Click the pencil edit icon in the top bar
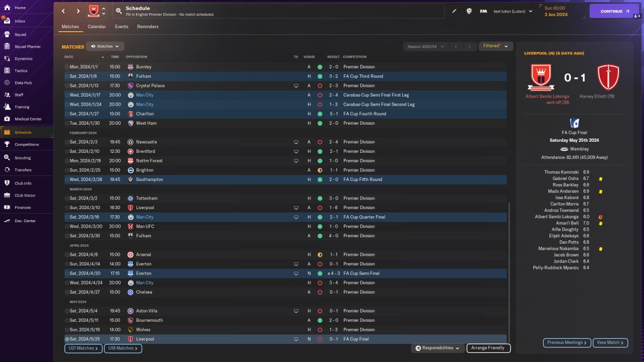Viewport: 644px width, 362px height. pyautogui.click(x=454, y=11)
